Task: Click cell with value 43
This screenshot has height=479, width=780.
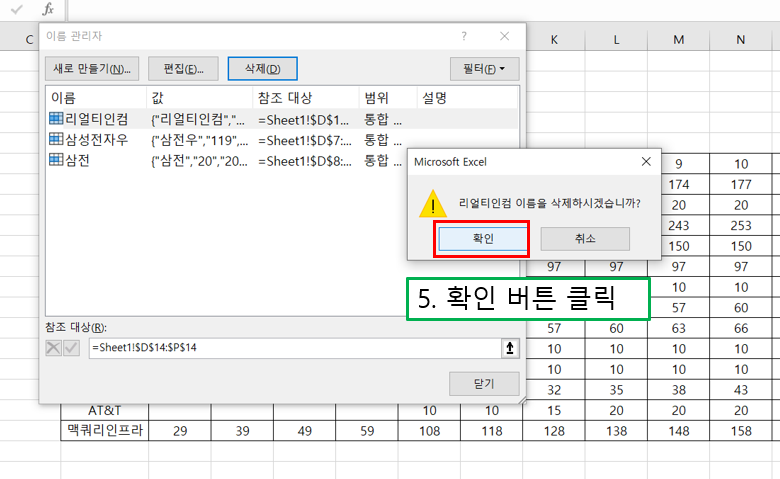Action: (x=741, y=390)
